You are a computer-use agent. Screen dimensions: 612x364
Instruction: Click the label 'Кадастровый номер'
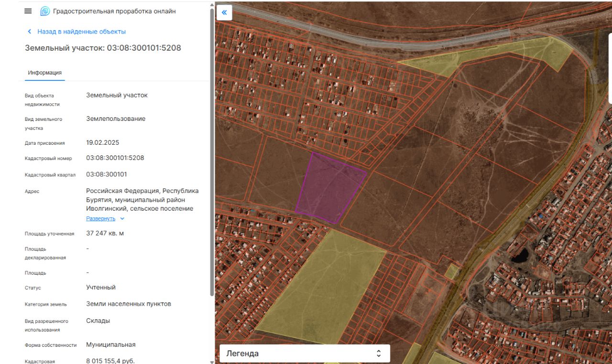(48, 159)
